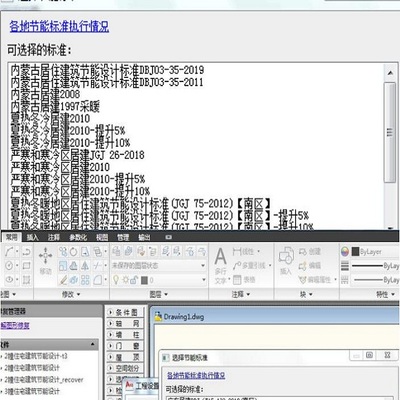400x400 pixels.
Task: Click the Table (表格) icon
Action: 237,280
